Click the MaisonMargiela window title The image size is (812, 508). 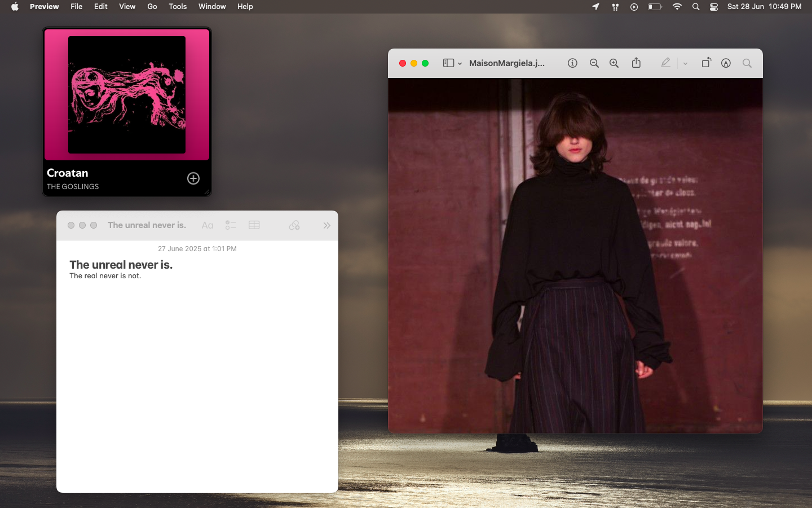tap(507, 63)
